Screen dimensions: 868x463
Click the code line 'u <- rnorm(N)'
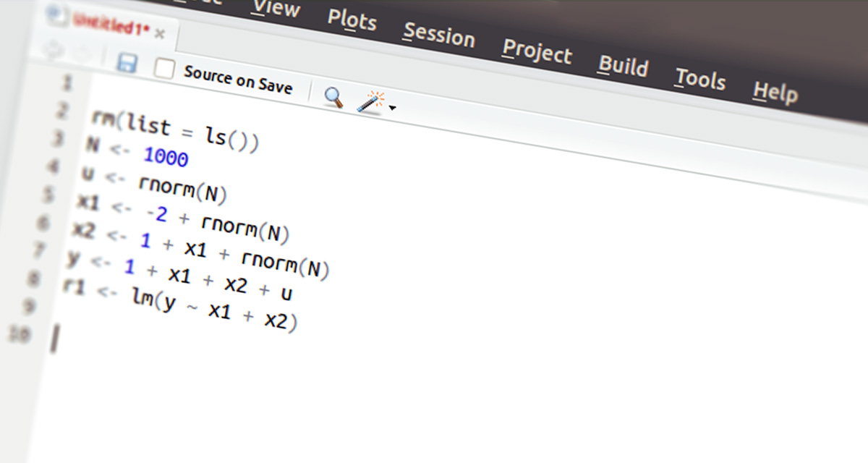(153, 184)
